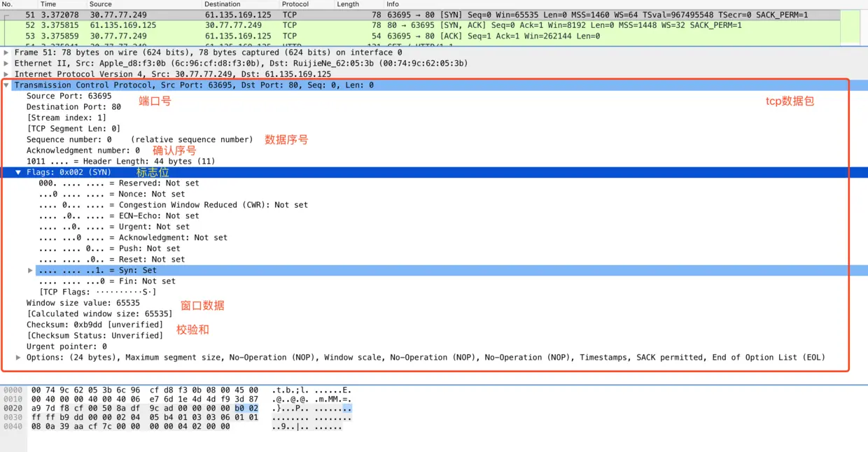Screen dimensions: 868x452
Task: Select the Acknowledgment: Not set flag row
Action: (133, 238)
